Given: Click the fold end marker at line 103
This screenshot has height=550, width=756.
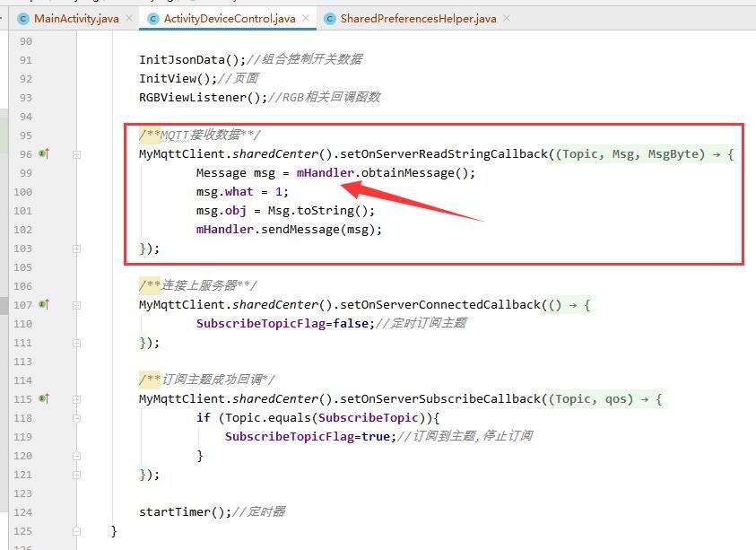Looking at the screenshot, I should [x=77, y=249].
